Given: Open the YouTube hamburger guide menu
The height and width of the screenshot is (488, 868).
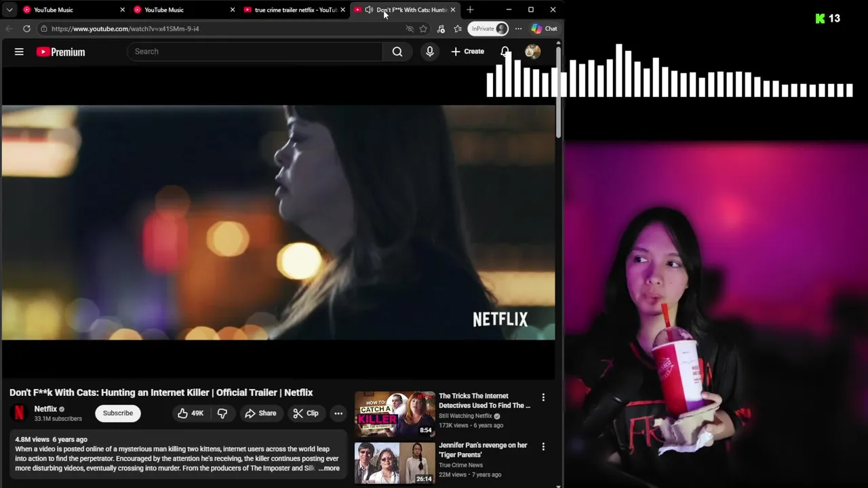Looking at the screenshot, I should tap(19, 52).
